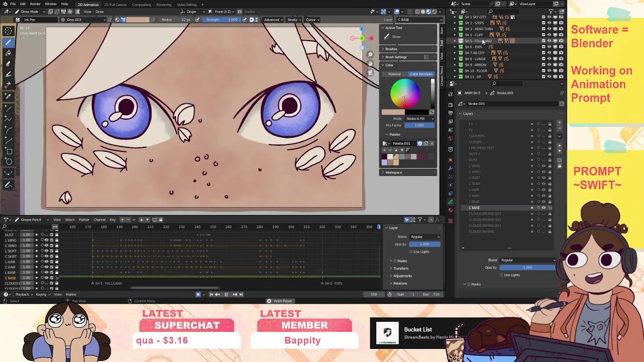The width and height of the screenshot is (644, 362).
Task: Select the Erase tool
Action: [x=9, y=64]
